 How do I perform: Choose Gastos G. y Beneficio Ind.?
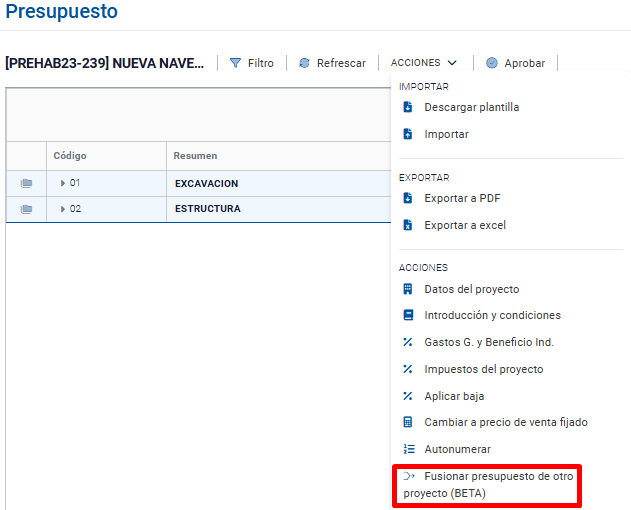[488, 342]
